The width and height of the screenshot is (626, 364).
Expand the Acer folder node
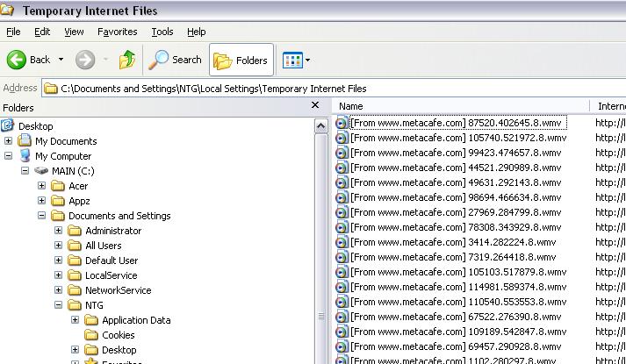(41, 185)
